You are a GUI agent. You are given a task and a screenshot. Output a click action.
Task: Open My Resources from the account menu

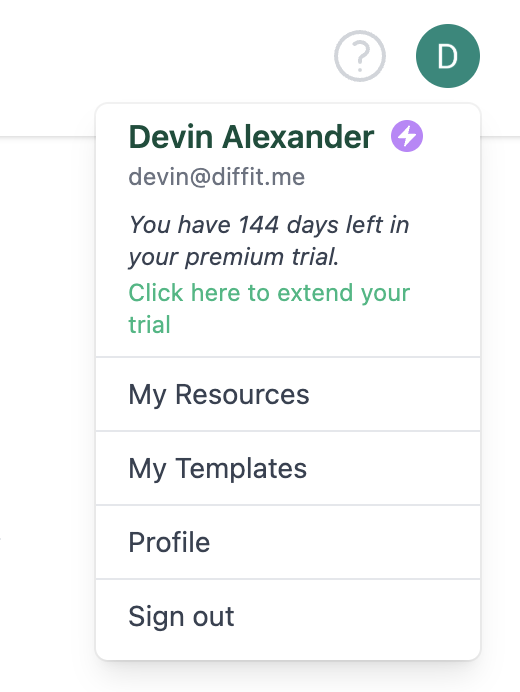tap(288, 394)
